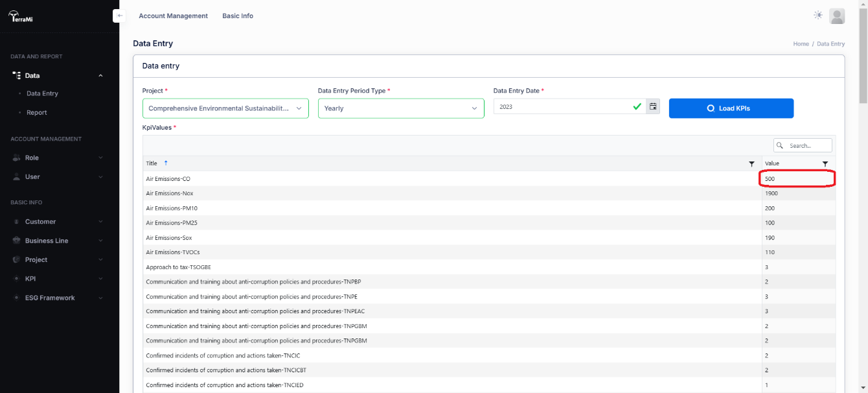Image resolution: width=868 pixels, height=393 pixels.
Task: Edit the Air Emissions-CO value cell
Action: tap(797, 178)
